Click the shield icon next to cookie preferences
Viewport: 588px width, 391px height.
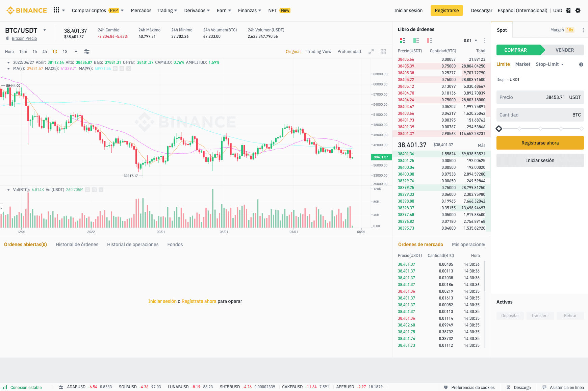(446, 387)
